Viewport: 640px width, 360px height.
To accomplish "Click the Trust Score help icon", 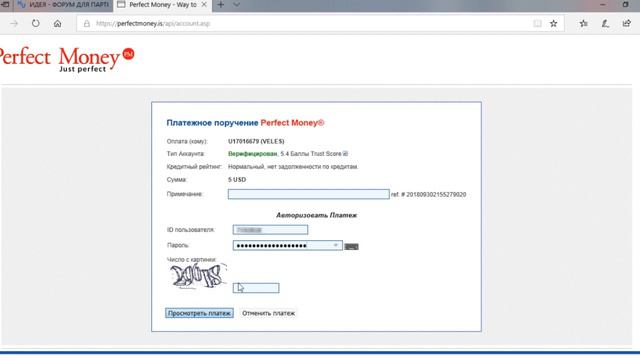I will 345,153.
